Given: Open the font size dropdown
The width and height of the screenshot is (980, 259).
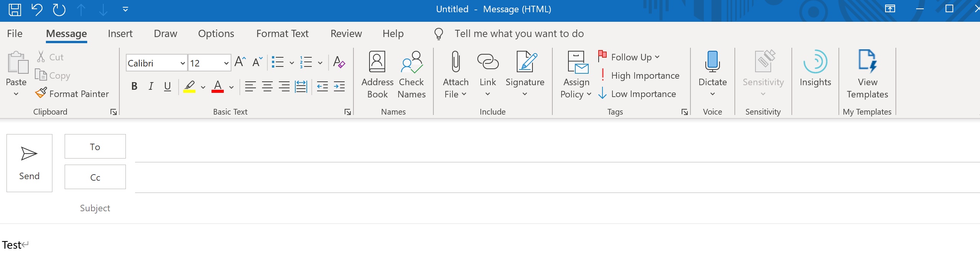Looking at the screenshot, I should [x=226, y=63].
